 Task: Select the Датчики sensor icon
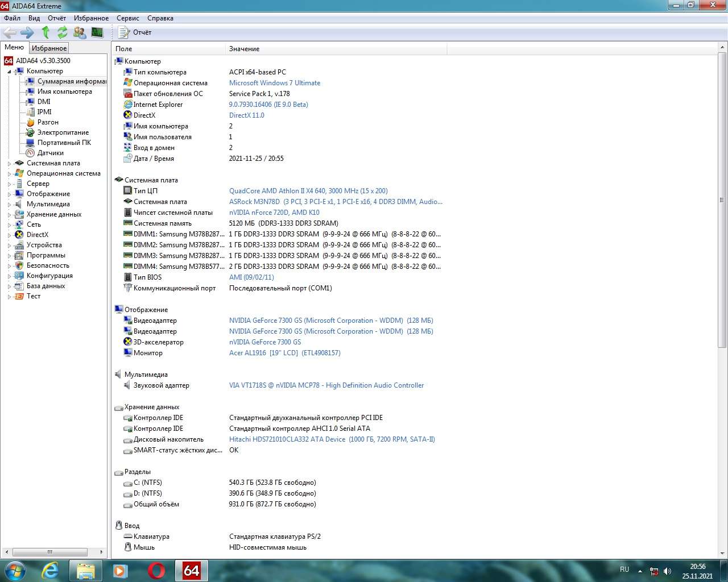[x=30, y=153]
